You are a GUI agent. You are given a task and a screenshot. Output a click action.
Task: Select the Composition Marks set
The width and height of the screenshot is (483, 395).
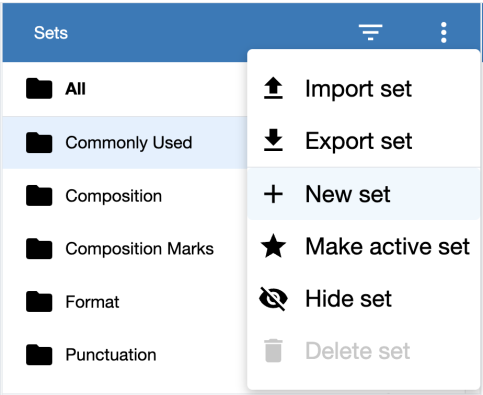(125, 249)
